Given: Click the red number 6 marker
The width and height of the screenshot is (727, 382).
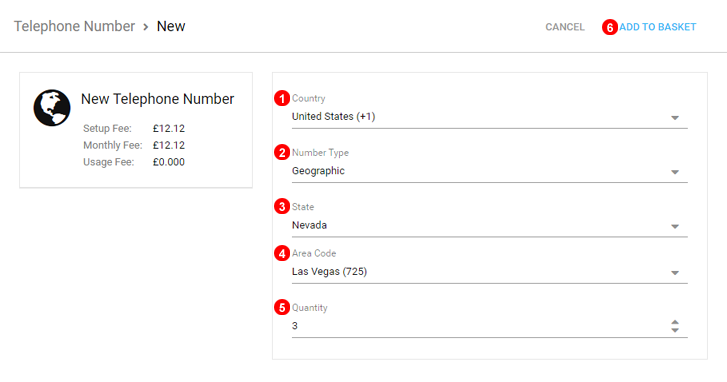Looking at the screenshot, I should [610, 27].
